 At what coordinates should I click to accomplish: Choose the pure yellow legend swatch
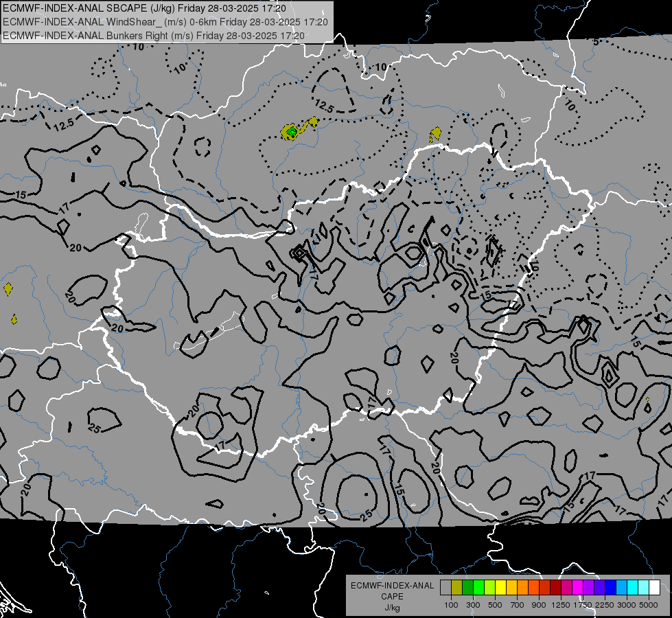[500, 588]
